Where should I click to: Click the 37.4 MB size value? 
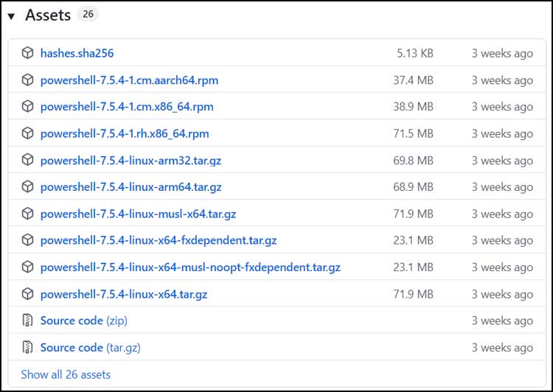[414, 80]
